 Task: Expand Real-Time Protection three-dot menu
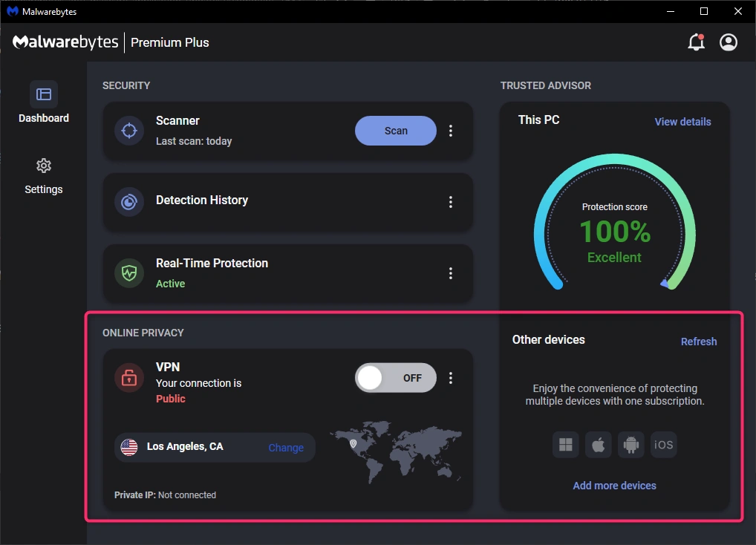pos(451,273)
